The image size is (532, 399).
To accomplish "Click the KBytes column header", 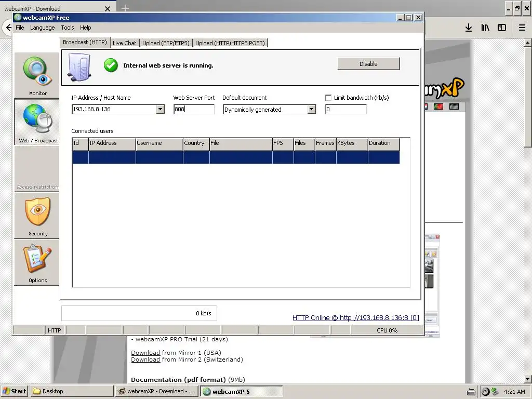I will (x=352, y=144).
